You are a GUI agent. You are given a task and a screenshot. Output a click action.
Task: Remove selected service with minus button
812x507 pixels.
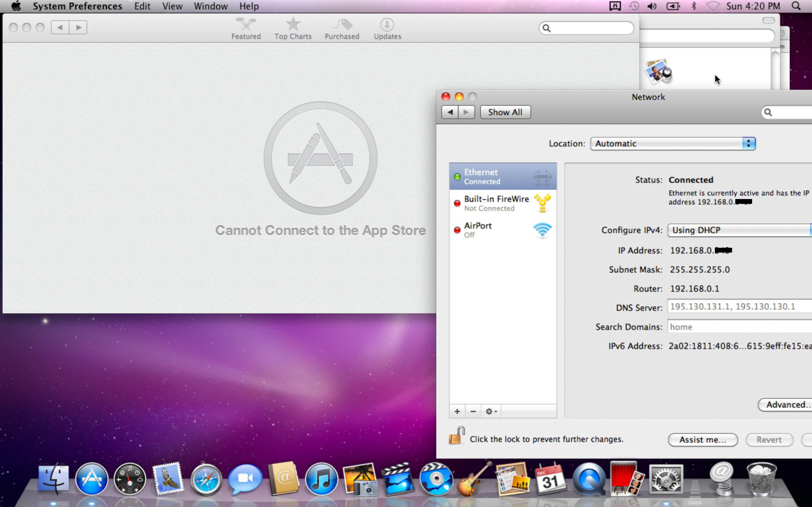(x=473, y=411)
